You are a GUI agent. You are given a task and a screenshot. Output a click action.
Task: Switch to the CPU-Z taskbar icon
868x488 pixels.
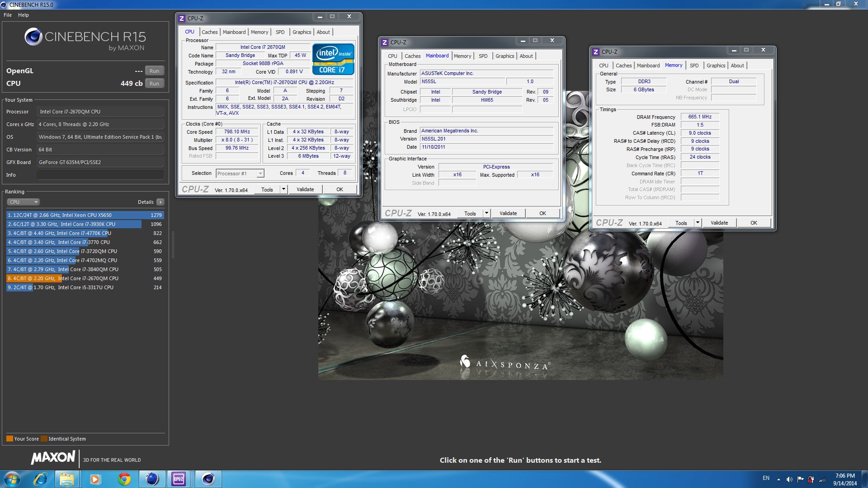[x=179, y=479]
